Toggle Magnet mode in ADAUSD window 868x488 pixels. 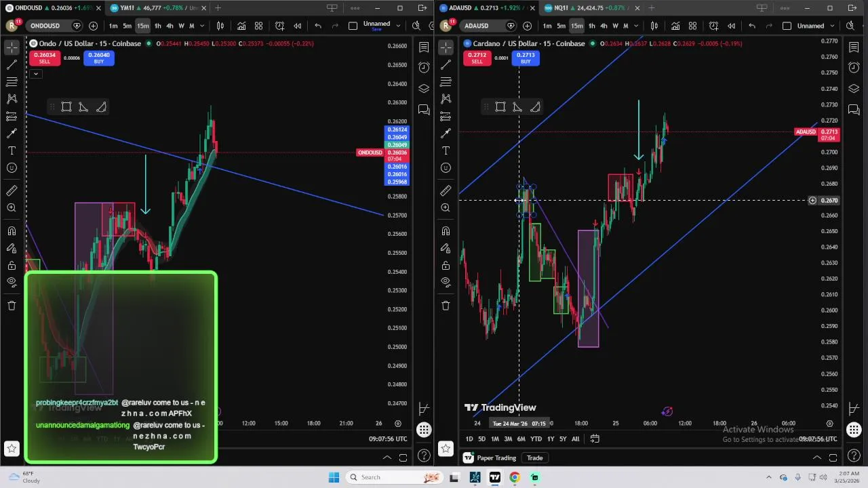(x=446, y=231)
